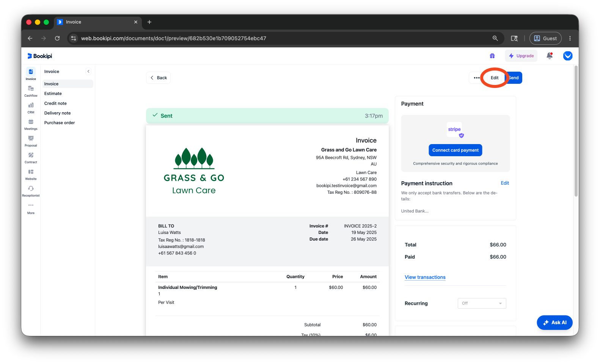Open the browser zoom magnifier icon
600x364 pixels.
(495, 38)
